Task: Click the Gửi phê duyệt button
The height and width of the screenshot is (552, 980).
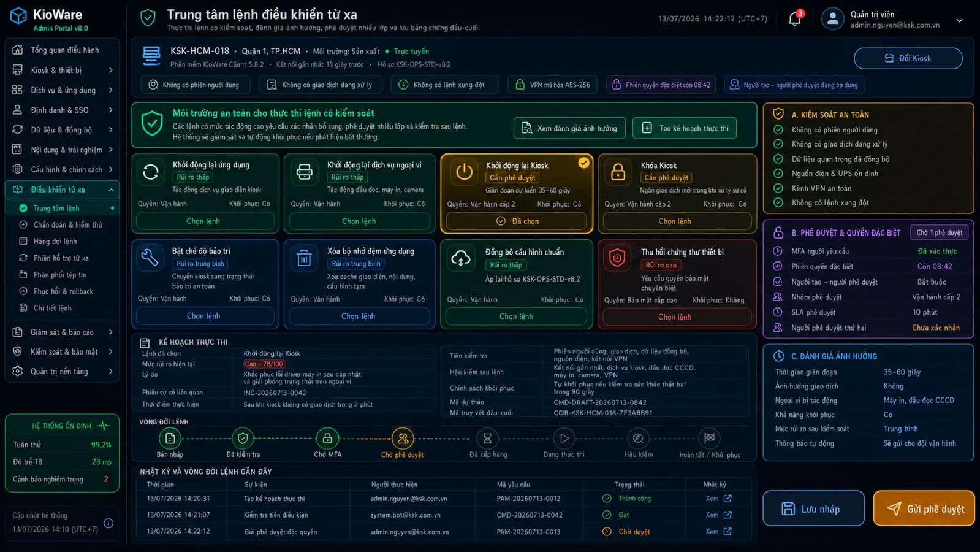Action: 924,508
